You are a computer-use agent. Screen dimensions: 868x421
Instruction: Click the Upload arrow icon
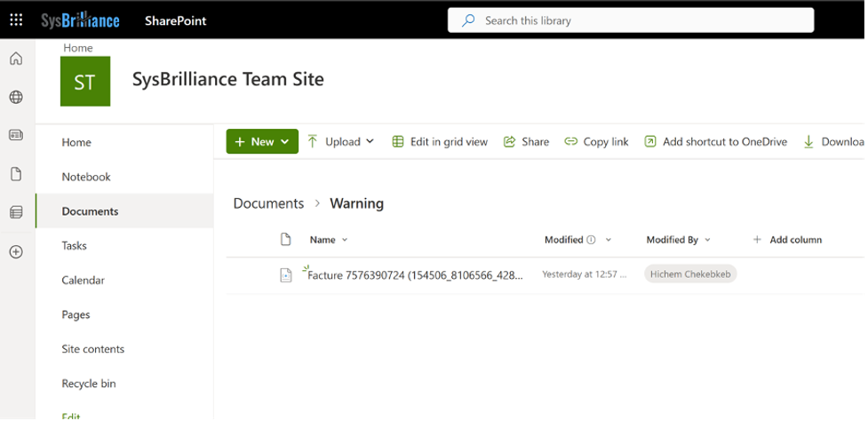tap(313, 141)
